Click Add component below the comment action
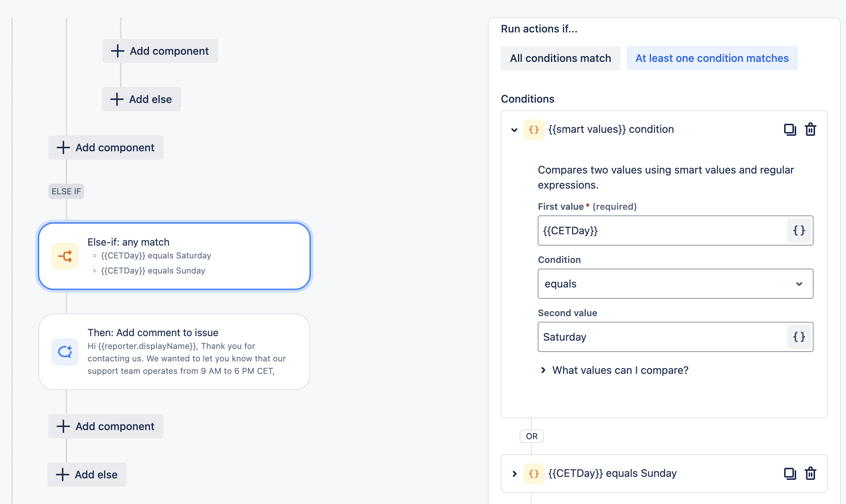The height and width of the screenshot is (504, 846). [106, 426]
